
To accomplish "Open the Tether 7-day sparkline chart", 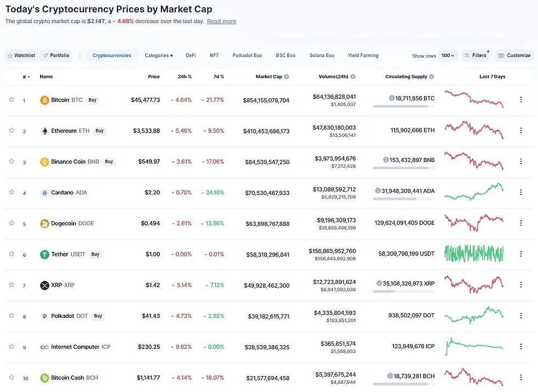I will point(474,254).
